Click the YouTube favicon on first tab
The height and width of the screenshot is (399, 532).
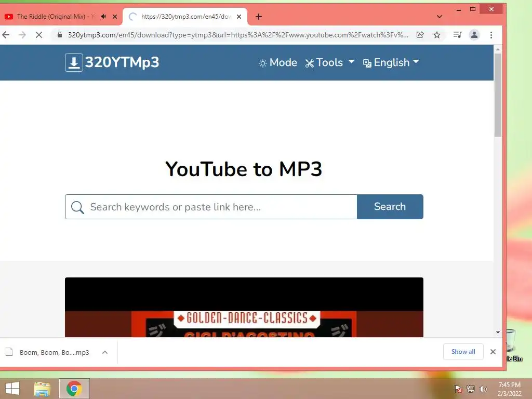[x=9, y=16]
